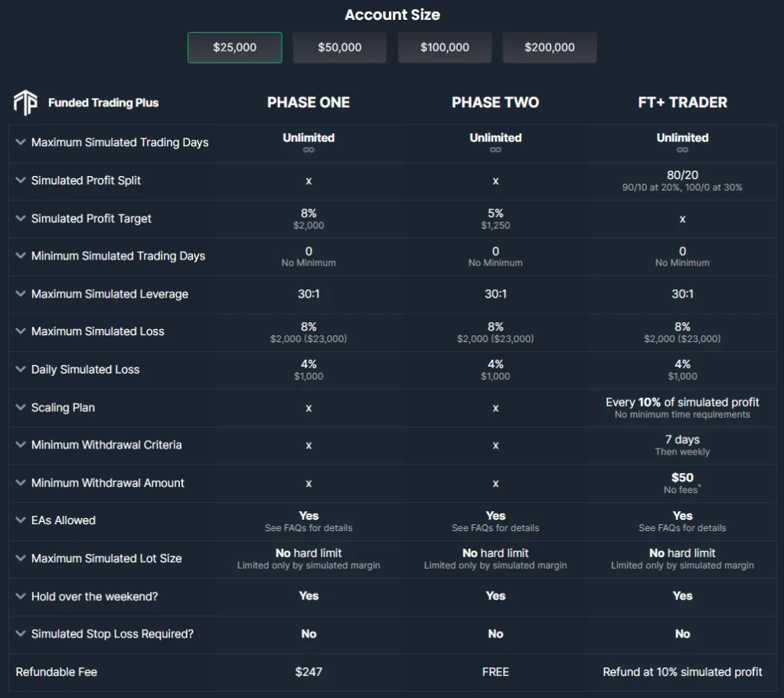Screen dimensions: 784x698
Task: Pick the $200,000 account size
Action: (550, 47)
